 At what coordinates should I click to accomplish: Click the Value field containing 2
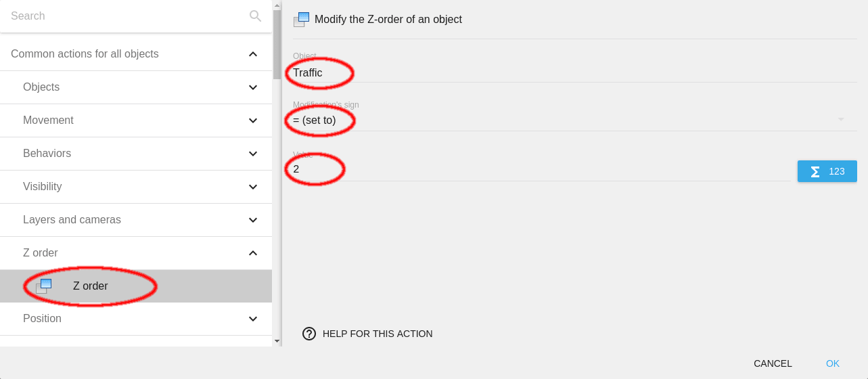point(541,169)
